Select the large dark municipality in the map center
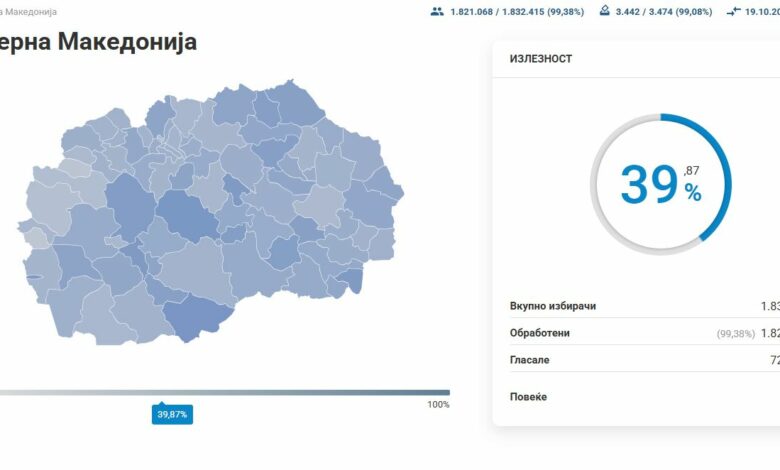 (x=186, y=214)
